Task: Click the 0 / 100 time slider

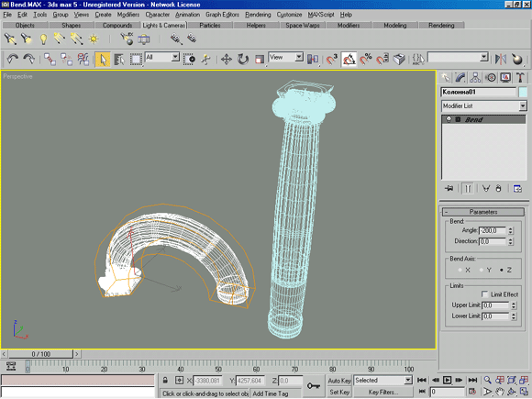Action: click(41, 354)
